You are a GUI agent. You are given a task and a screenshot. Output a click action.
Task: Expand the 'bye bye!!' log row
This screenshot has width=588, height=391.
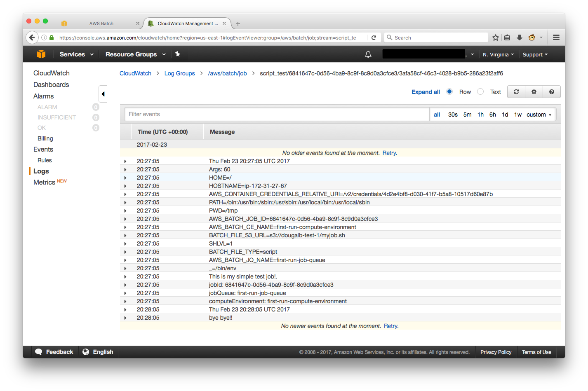click(125, 318)
